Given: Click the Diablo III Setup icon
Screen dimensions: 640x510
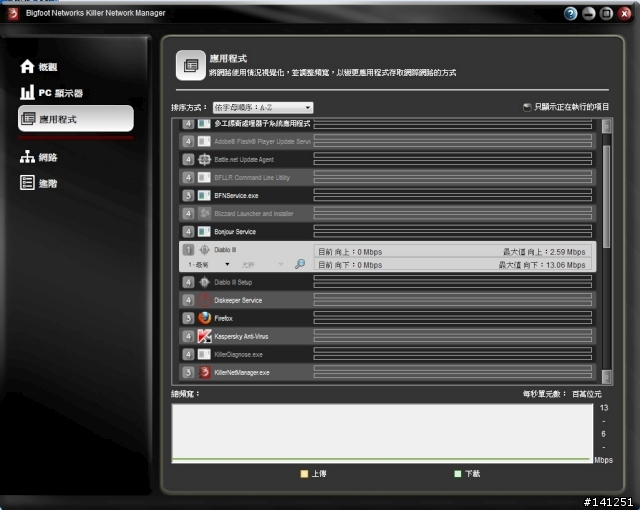Looking at the screenshot, I should [x=204, y=282].
